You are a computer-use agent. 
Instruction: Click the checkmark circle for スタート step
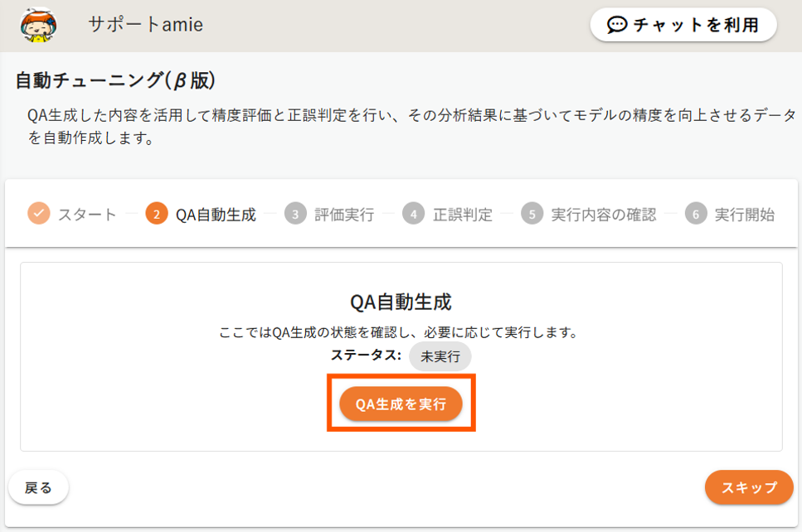click(x=39, y=214)
